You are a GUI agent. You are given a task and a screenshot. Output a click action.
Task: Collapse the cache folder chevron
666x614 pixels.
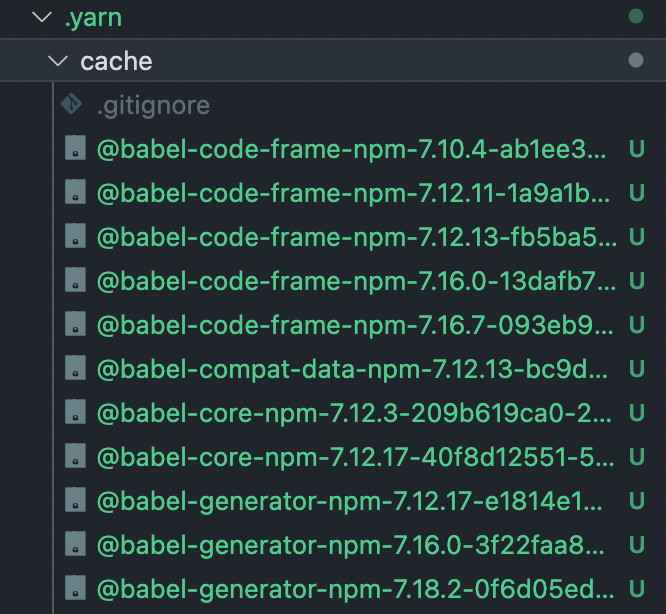tap(58, 61)
